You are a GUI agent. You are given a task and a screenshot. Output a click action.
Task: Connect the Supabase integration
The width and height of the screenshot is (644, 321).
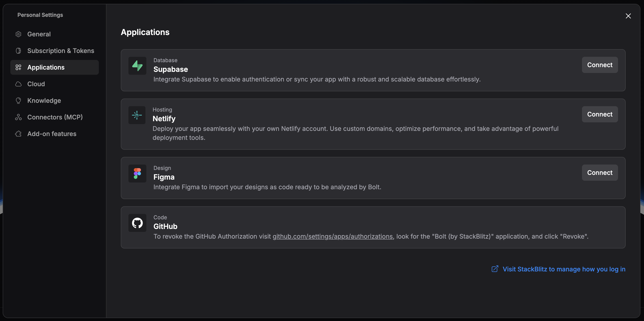tap(600, 65)
